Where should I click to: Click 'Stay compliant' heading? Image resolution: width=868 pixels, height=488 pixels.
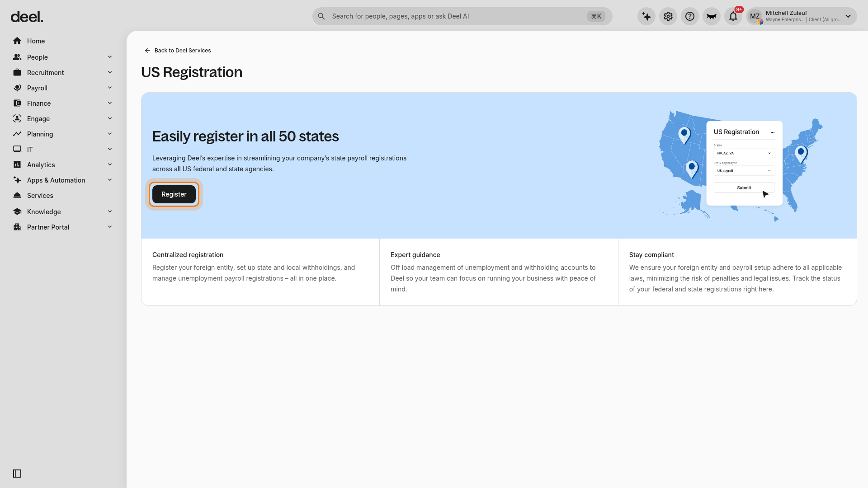[x=651, y=255]
